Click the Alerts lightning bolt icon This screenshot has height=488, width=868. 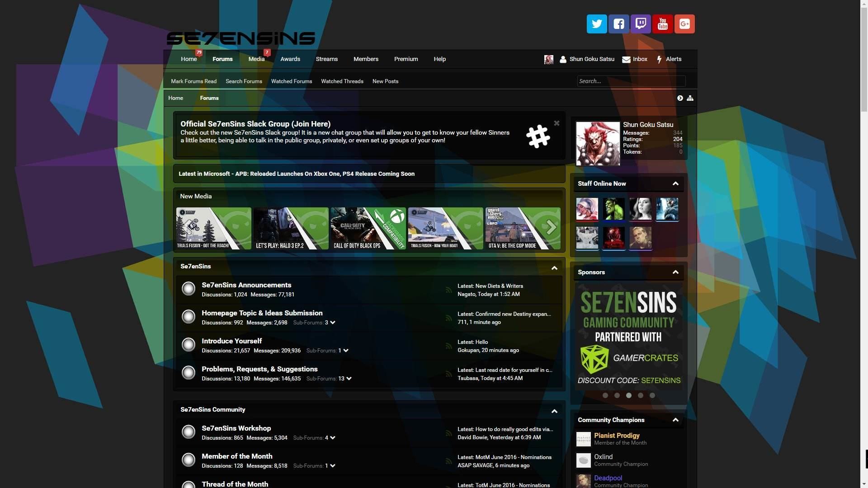(659, 59)
